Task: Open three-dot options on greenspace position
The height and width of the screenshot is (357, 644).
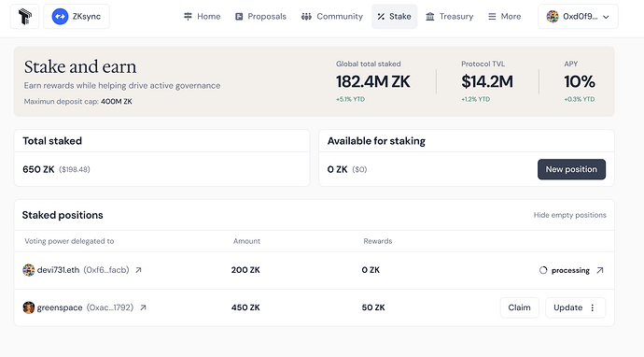Action: [593, 307]
